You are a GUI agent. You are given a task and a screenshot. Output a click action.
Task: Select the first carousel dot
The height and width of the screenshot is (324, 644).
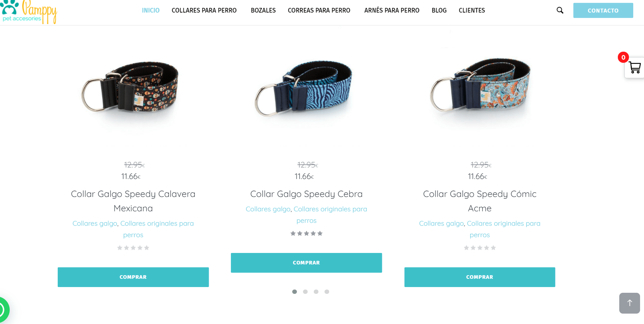click(x=294, y=292)
